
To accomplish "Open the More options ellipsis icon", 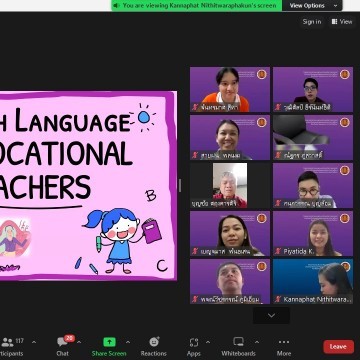I will tap(284, 342).
